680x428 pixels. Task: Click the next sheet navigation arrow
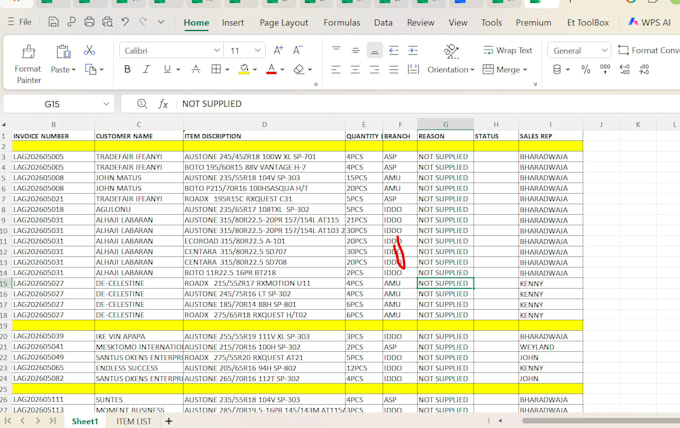coord(38,421)
